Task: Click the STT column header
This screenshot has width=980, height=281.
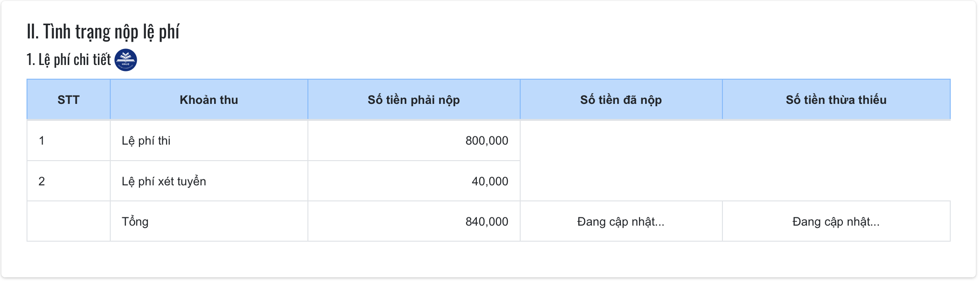Action: click(x=69, y=100)
